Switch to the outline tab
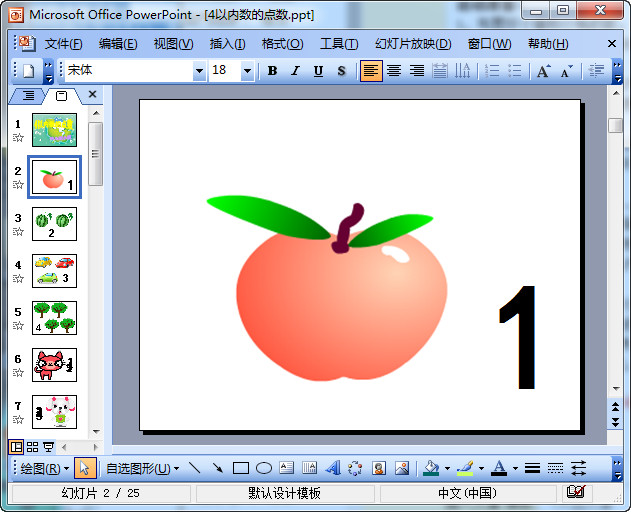 coord(28,96)
